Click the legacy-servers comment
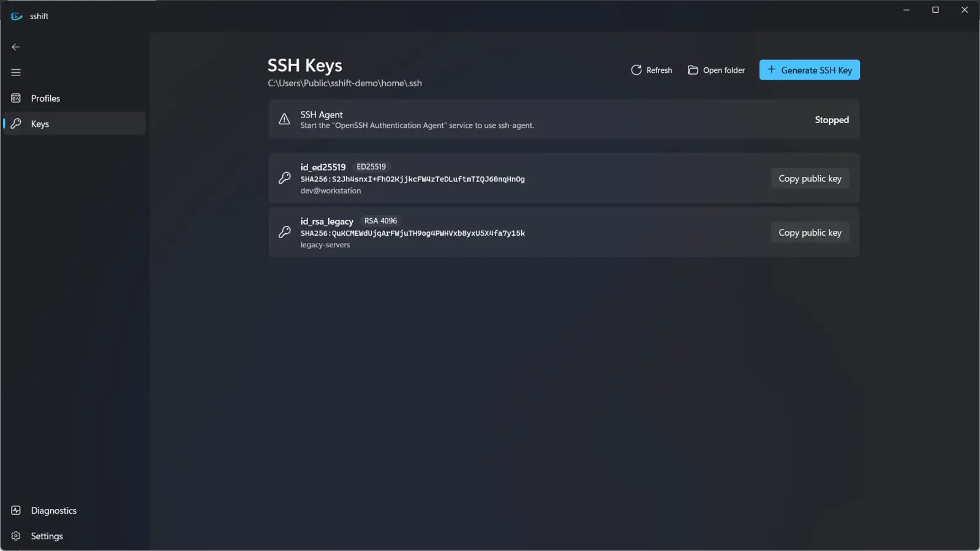The image size is (980, 551). click(x=325, y=245)
